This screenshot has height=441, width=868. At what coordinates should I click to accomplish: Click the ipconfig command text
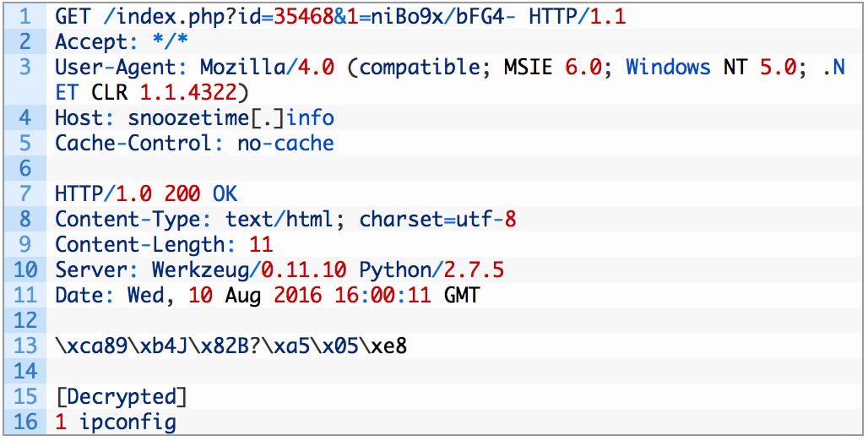127,422
